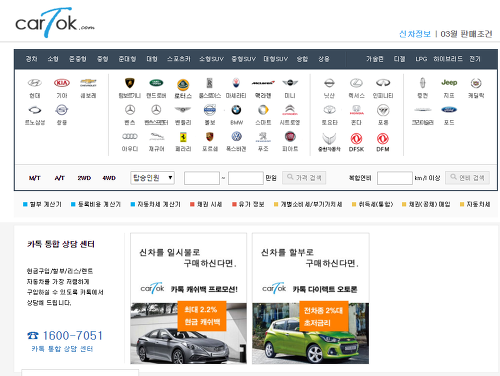Enable the 4WD drivetrain filter

109,178
